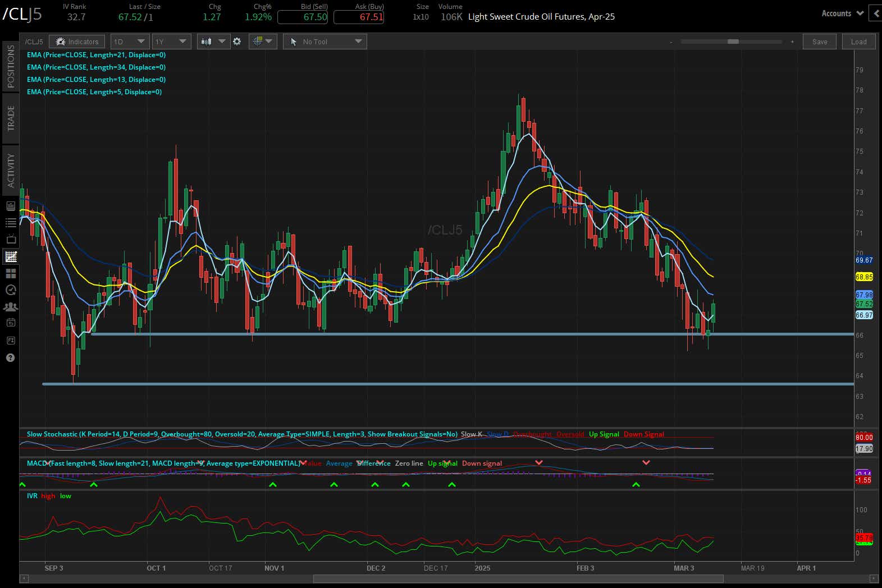The height and width of the screenshot is (588, 882).
Task: Click the 80.00 overbought level label
Action: pos(864,438)
